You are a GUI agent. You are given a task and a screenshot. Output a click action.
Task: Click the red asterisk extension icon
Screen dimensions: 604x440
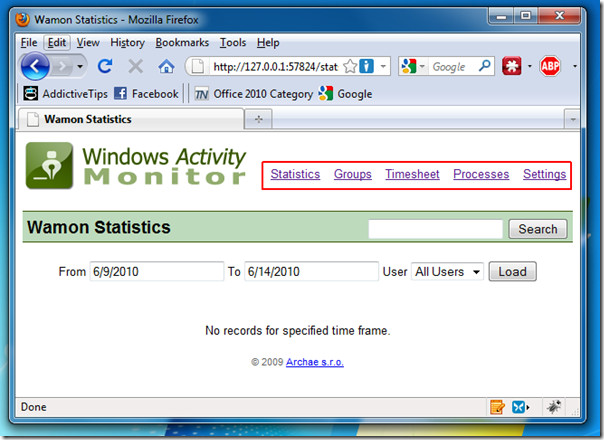point(512,66)
